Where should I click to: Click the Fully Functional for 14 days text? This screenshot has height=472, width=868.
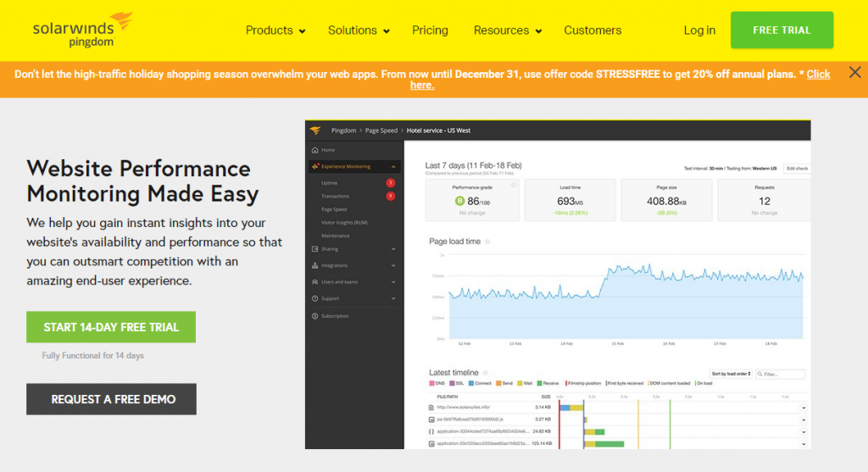click(x=93, y=355)
